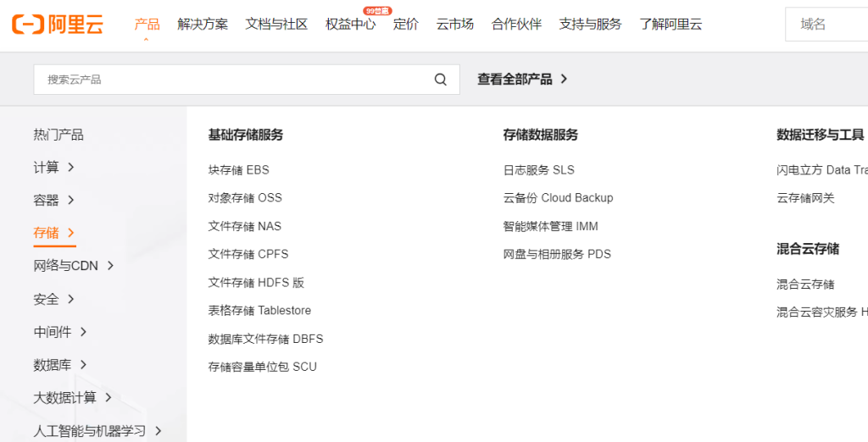The image size is (868, 442).
Task: Open 表格存储 Tablestore product
Action: tap(259, 311)
